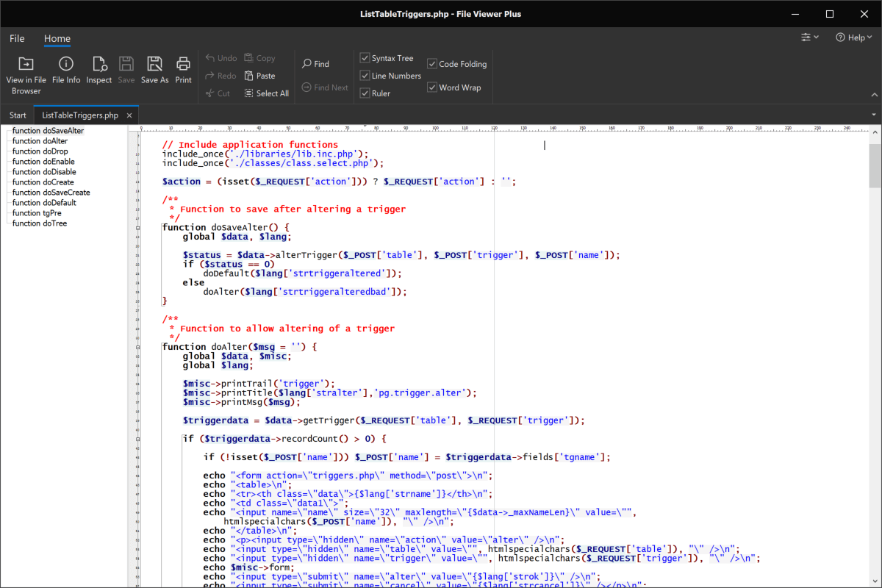Click the Paste icon
Image resolution: width=882 pixels, height=588 pixels.
pos(260,75)
